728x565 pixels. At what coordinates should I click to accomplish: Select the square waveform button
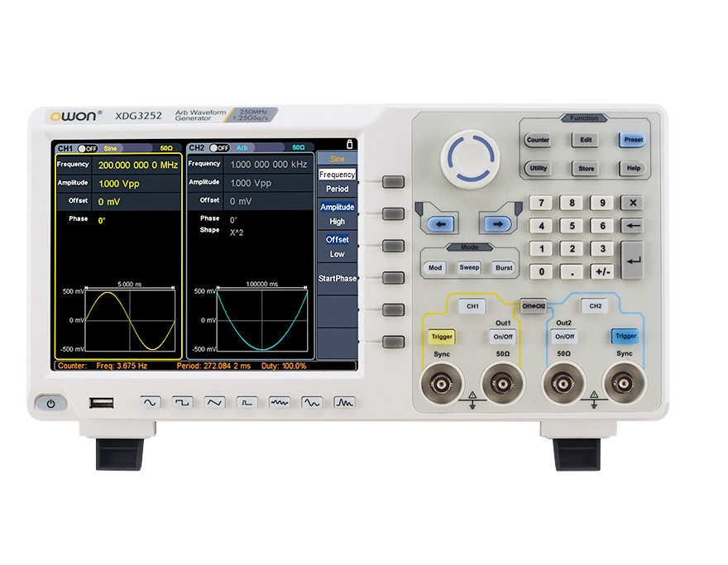coord(182,403)
